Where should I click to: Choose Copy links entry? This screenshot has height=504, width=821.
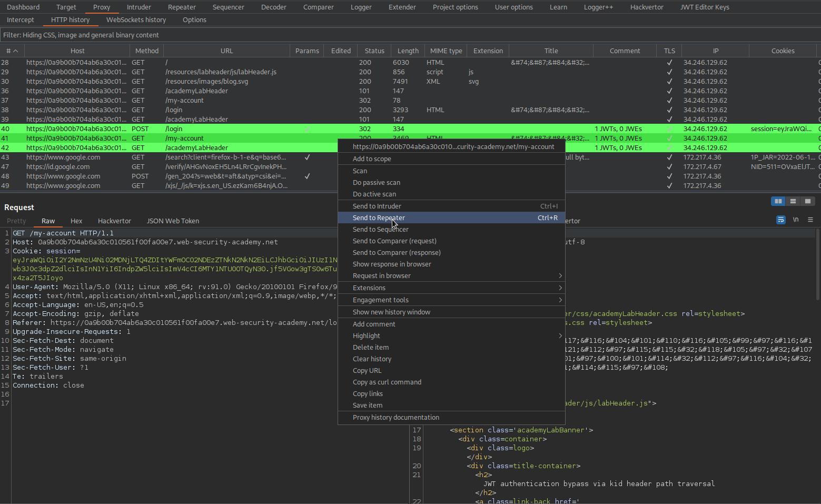pos(451,394)
